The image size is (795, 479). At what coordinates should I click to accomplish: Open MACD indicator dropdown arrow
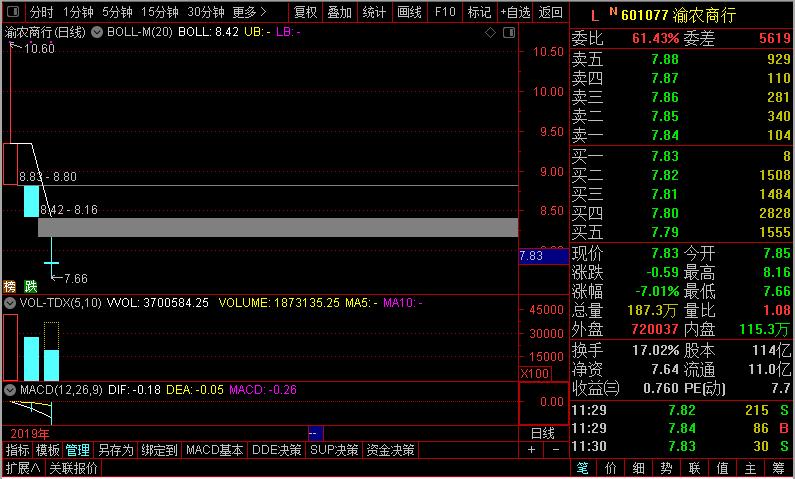10,390
